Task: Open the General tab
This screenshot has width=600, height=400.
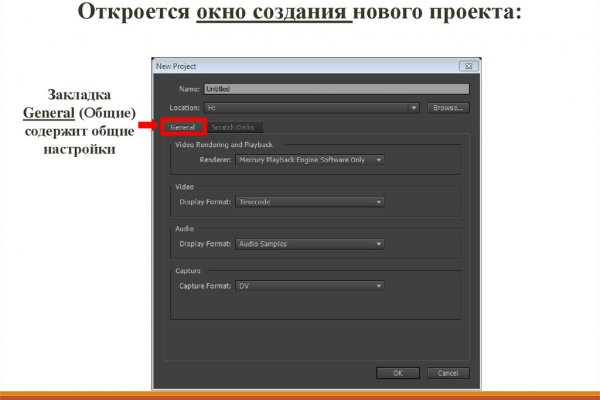Action: pos(181,127)
